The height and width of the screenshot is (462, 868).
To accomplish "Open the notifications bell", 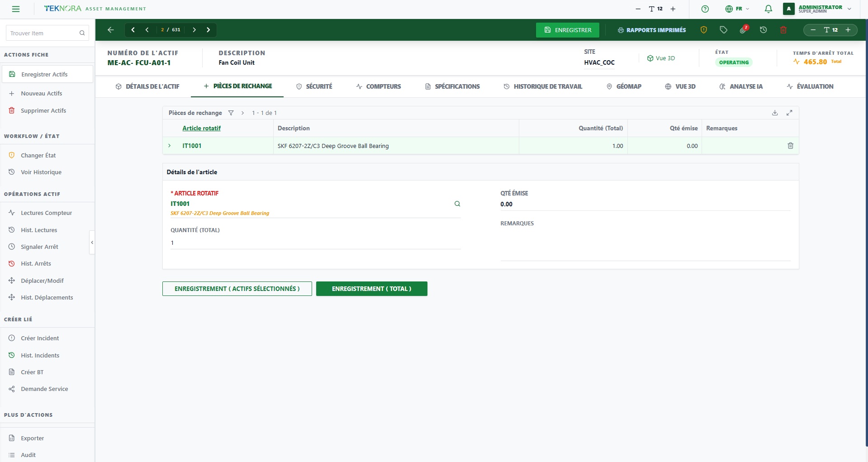I will click(768, 9).
